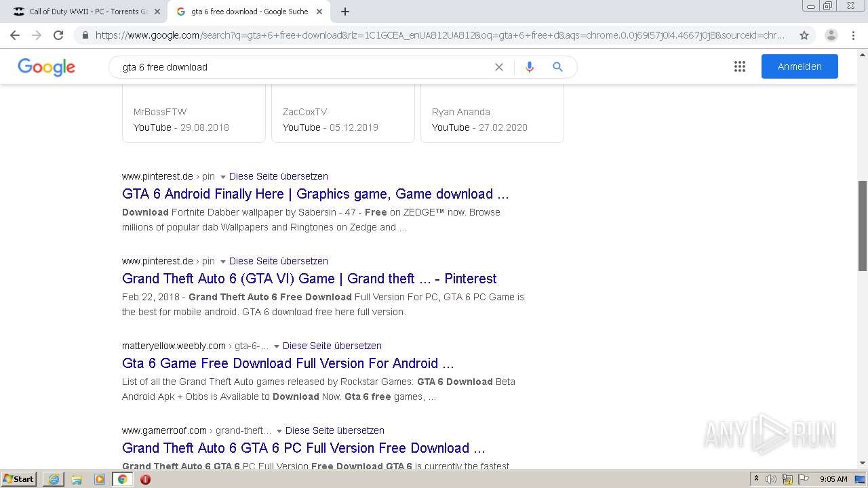Select the gta 6 free download tab
The height and width of the screenshot is (488, 868).
tap(249, 12)
